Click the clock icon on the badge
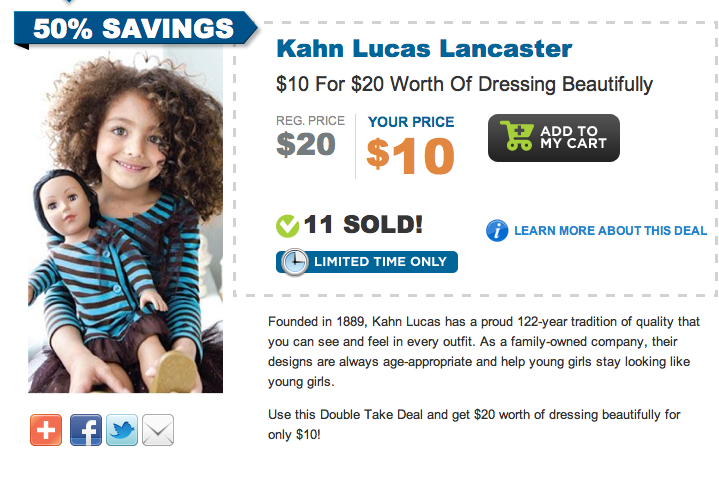The image size is (719, 493). [294, 262]
